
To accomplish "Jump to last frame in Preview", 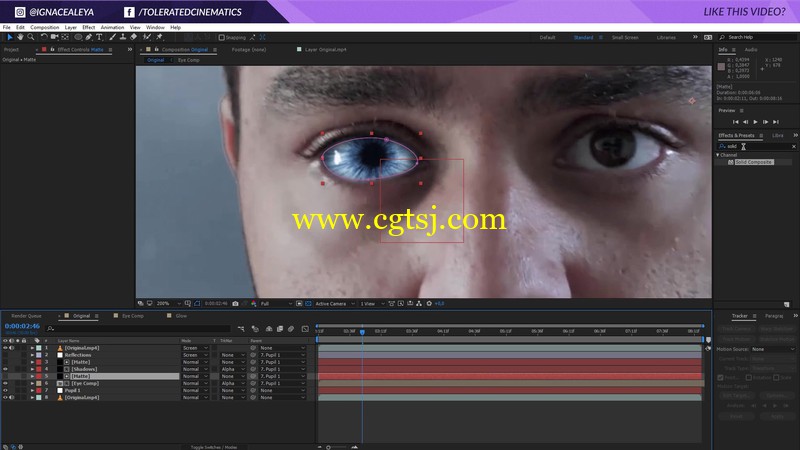I will [776, 122].
